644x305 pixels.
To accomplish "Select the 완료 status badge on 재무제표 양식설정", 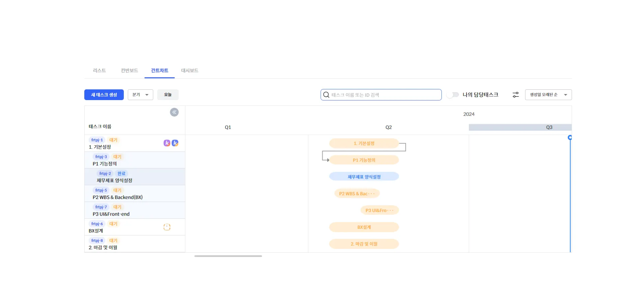I will pyautogui.click(x=121, y=173).
